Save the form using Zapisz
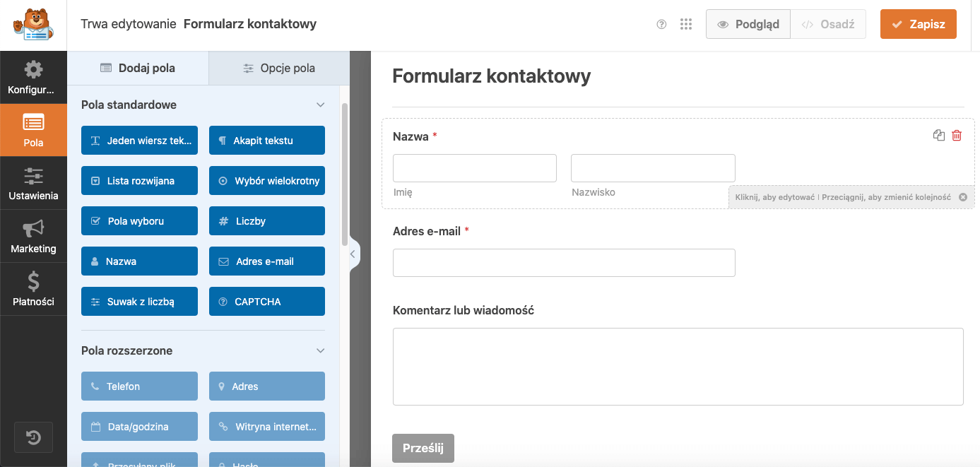This screenshot has height=467, width=980. (918, 23)
